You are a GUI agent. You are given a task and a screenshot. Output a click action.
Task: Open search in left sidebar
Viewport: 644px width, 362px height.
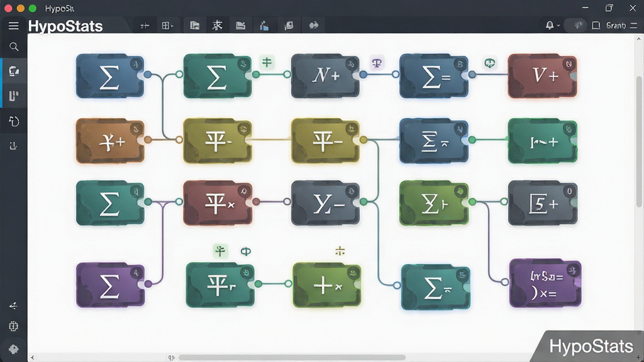(x=14, y=47)
